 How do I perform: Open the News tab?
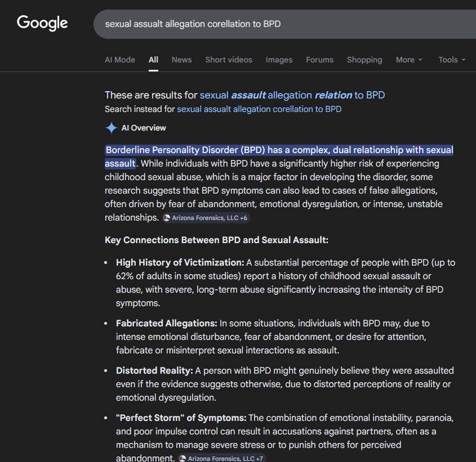[x=181, y=60]
